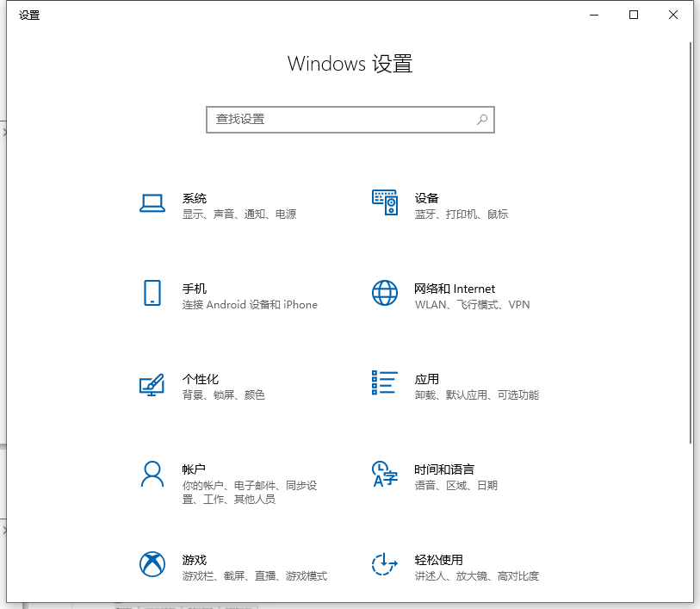Open the 轻松使用 icon
The width and height of the screenshot is (700, 609).
pos(385,564)
